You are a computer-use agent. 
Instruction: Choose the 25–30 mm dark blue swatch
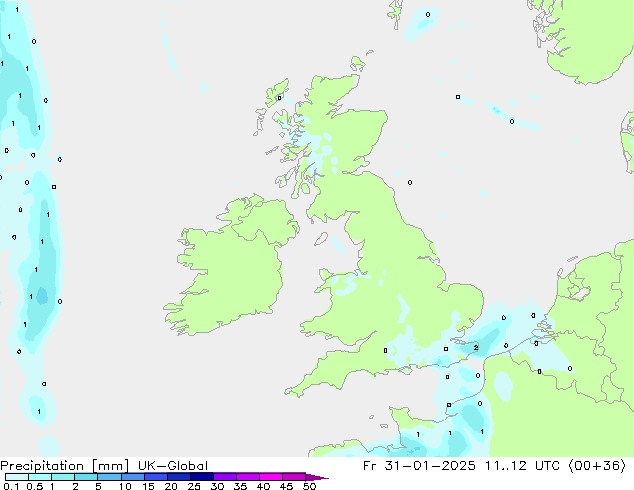click(x=201, y=477)
